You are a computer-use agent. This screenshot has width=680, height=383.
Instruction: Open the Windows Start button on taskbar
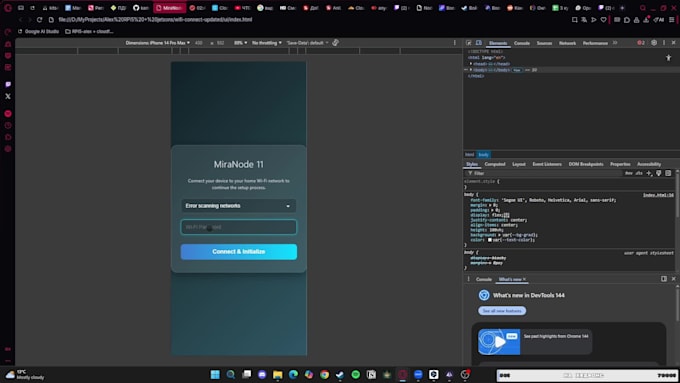tap(215, 374)
